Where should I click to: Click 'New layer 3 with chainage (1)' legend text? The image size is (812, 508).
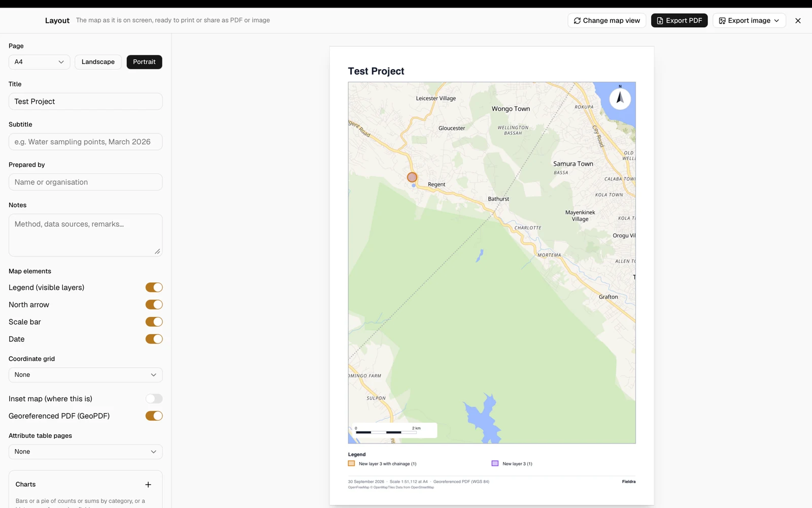(388, 464)
